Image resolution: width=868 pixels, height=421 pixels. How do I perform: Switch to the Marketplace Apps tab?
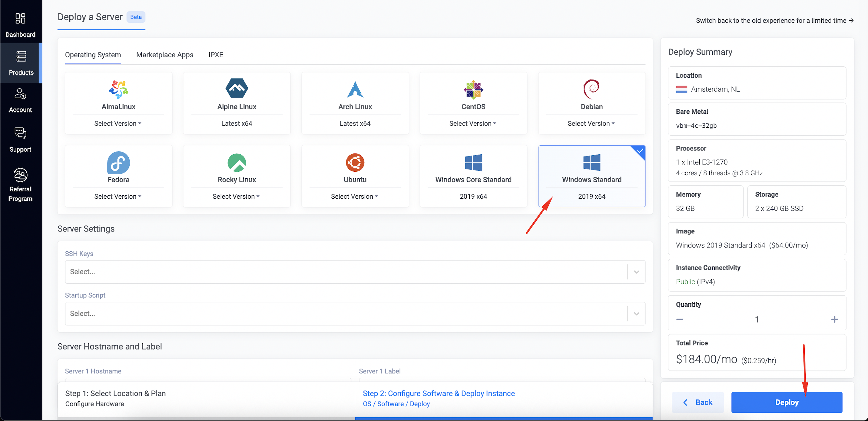[x=164, y=55]
